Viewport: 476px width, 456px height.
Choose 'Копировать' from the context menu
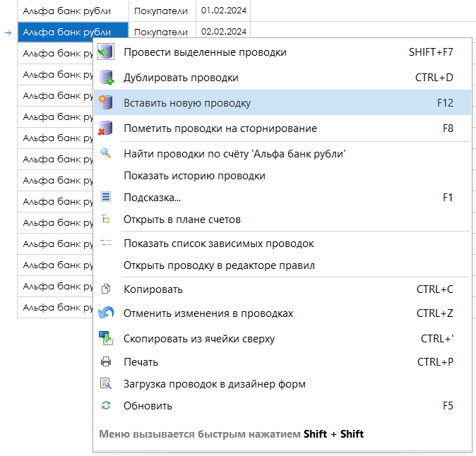[153, 289]
